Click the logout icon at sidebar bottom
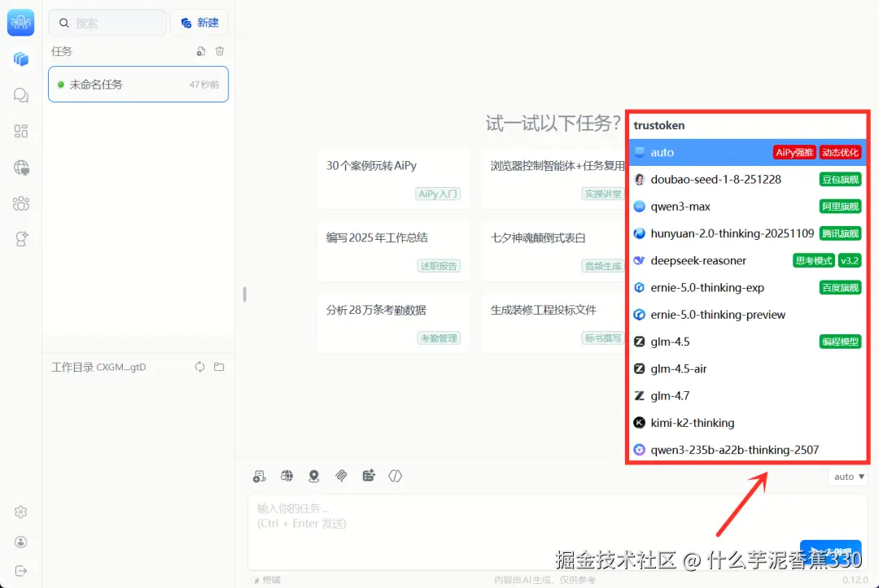879x588 pixels. (20, 571)
